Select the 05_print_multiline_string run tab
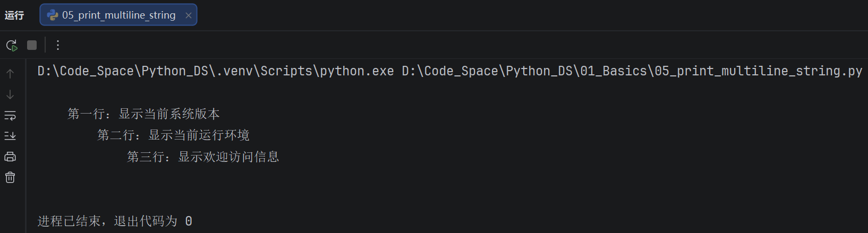 (118, 15)
